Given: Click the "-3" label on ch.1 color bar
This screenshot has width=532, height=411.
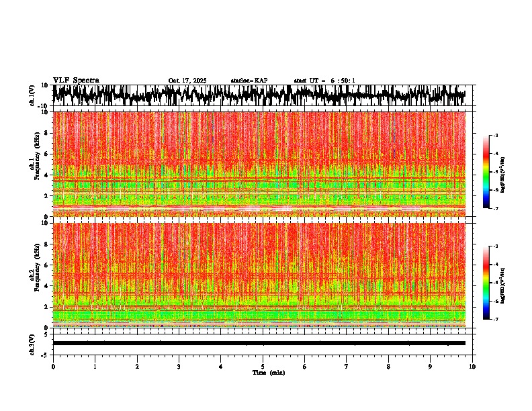Looking at the screenshot, I should [x=495, y=136].
